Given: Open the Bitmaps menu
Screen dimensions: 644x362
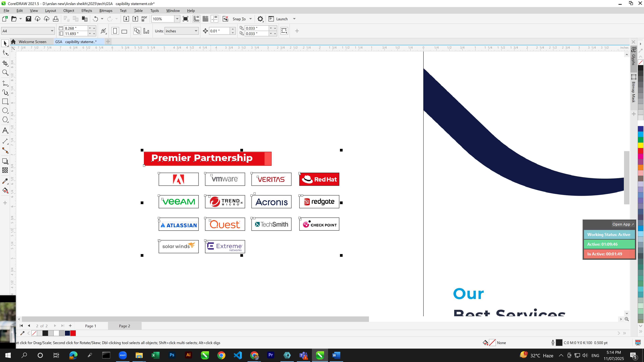Looking at the screenshot, I should (106, 11).
